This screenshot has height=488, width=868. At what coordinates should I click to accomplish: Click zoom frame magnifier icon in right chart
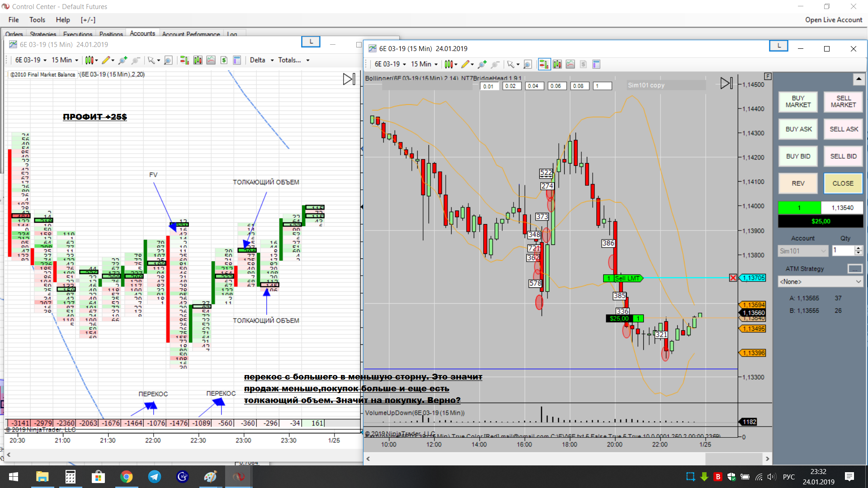pyautogui.click(x=527, y=64)
